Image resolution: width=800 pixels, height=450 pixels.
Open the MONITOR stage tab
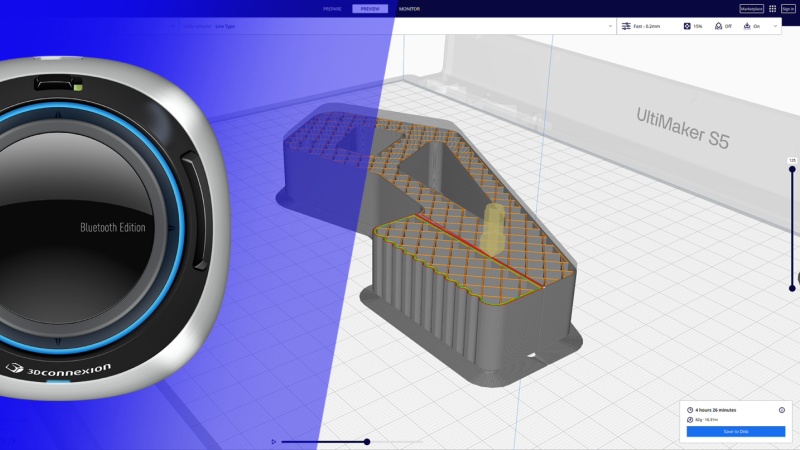pyautogui.click(x=409, y=9)
